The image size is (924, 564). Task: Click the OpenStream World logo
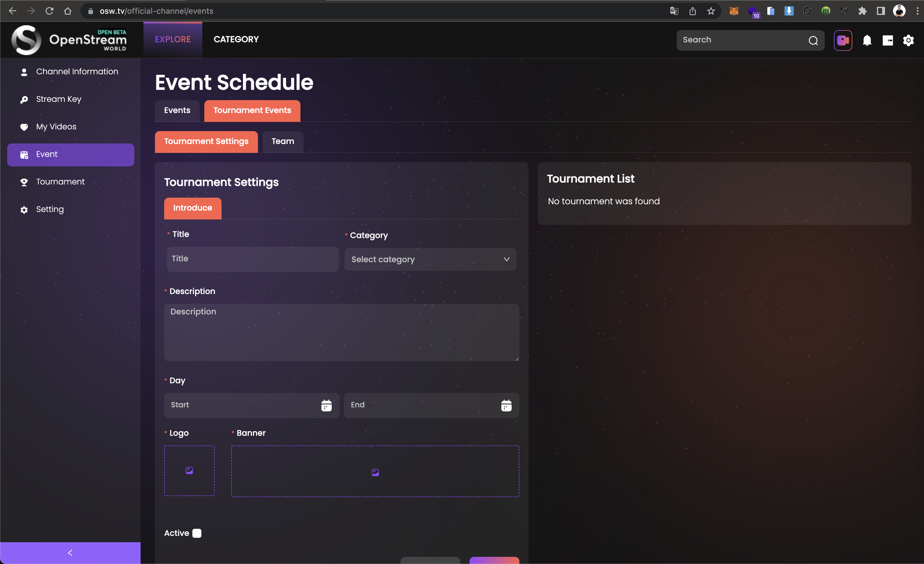(x=69, y=40)
